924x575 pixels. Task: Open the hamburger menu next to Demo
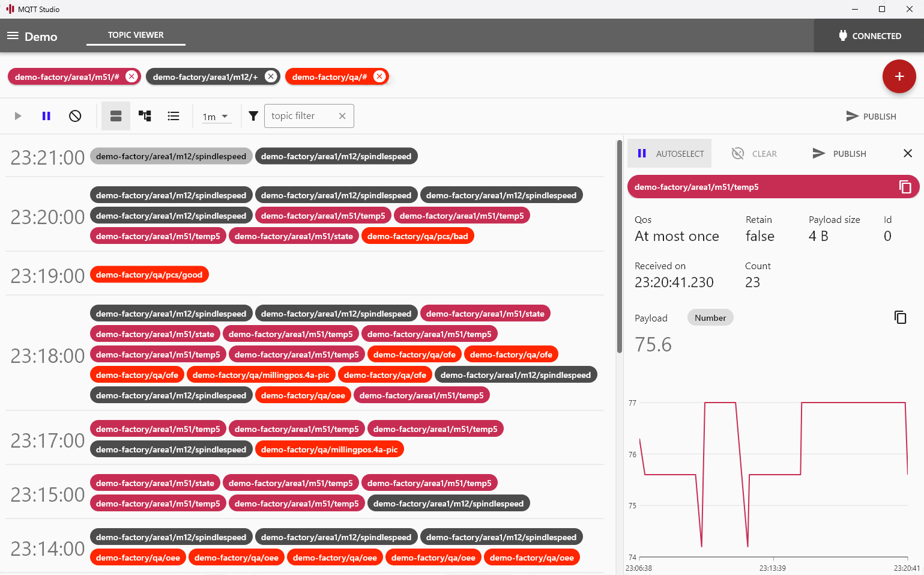coord(13,36)
